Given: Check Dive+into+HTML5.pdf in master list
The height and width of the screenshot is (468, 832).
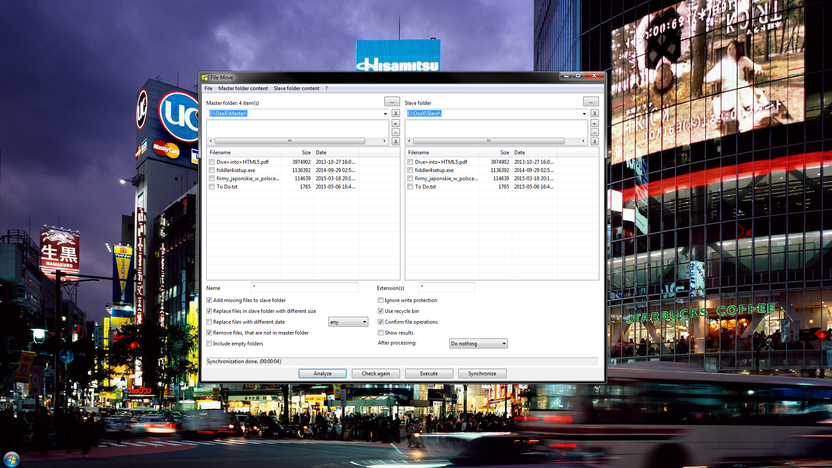Looking at the screenshot, I should tap(212, 162).
